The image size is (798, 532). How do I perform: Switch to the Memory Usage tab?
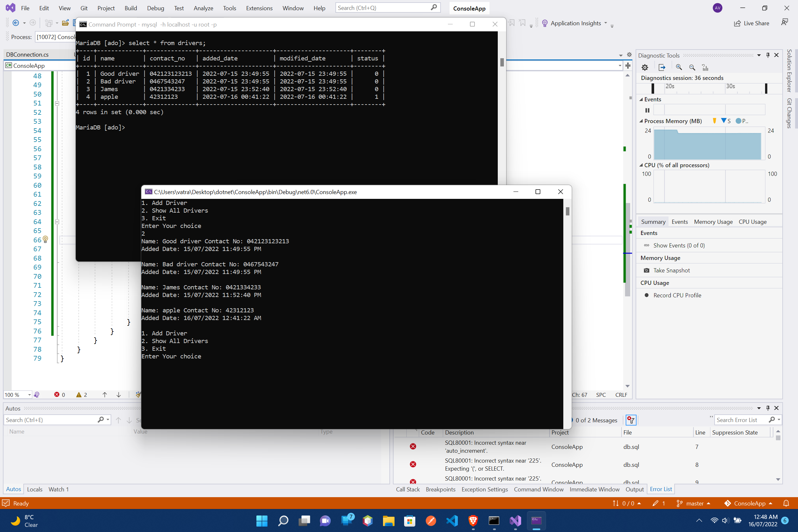[x=713, y=222]
